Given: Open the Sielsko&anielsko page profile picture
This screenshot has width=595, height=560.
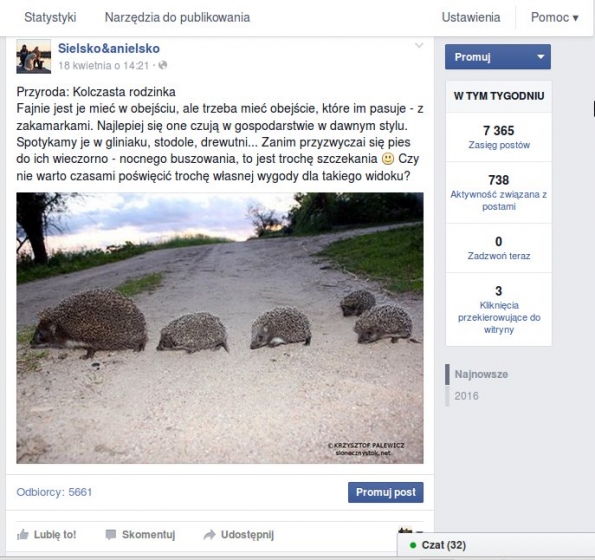Looking at the screenshot, I should tap(33, 56).
